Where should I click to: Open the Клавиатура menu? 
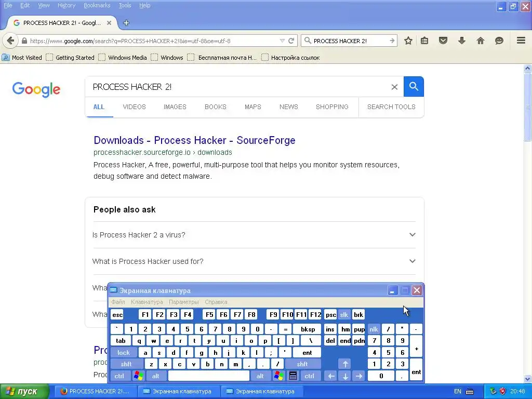coord(147,302)
